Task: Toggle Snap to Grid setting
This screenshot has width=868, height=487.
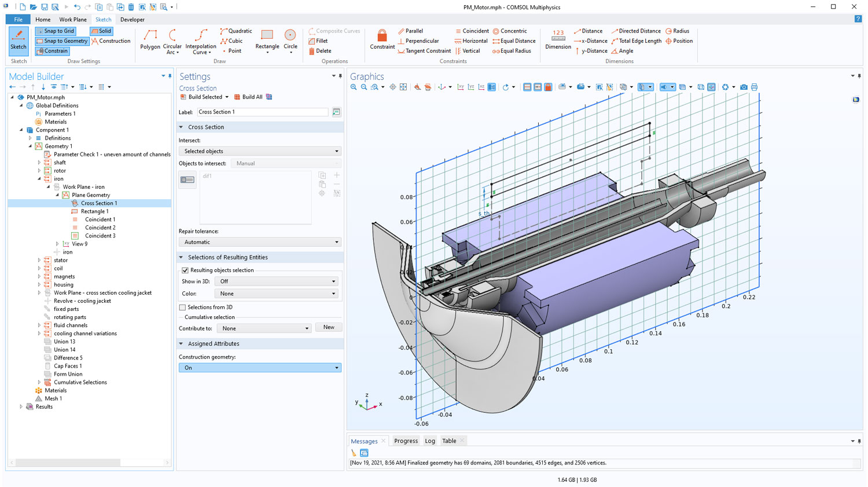Action: tap(56, 31)
